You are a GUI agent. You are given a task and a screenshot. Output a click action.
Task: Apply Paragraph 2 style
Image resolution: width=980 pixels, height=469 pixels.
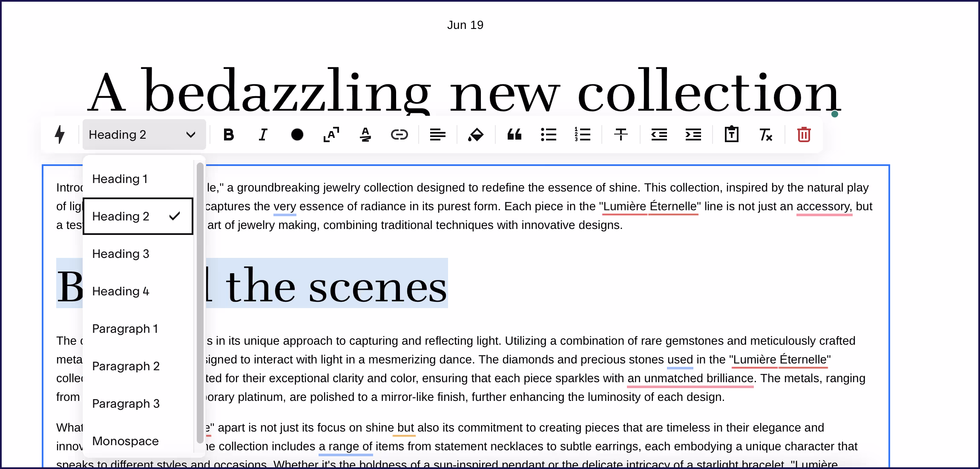point(138,366)
